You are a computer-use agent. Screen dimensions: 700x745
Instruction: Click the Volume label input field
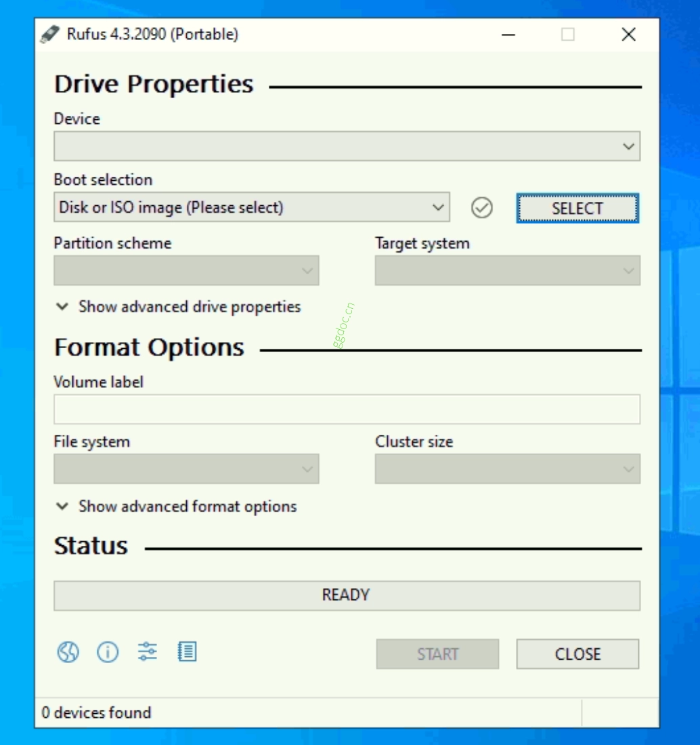(347, 409)
